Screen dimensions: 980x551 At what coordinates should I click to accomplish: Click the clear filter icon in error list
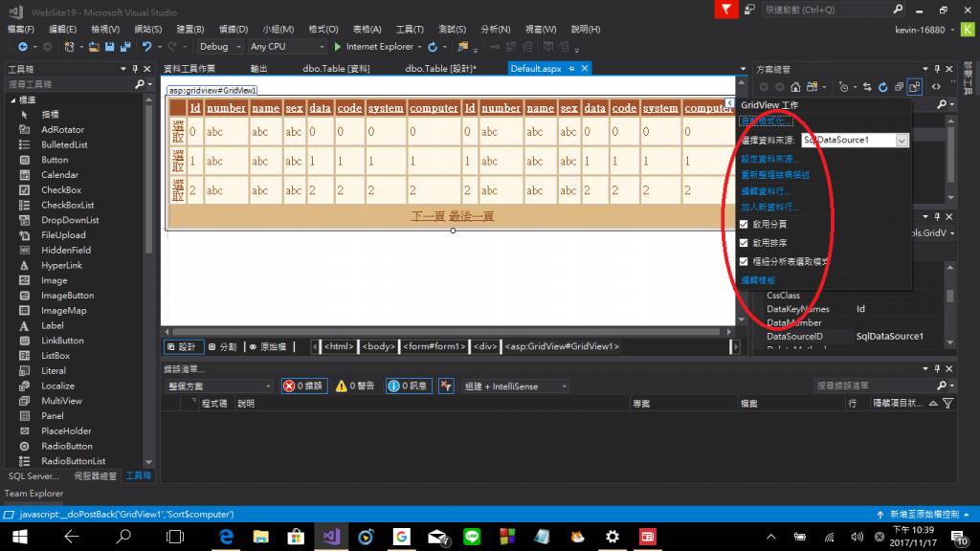click(x=446, y=386)
